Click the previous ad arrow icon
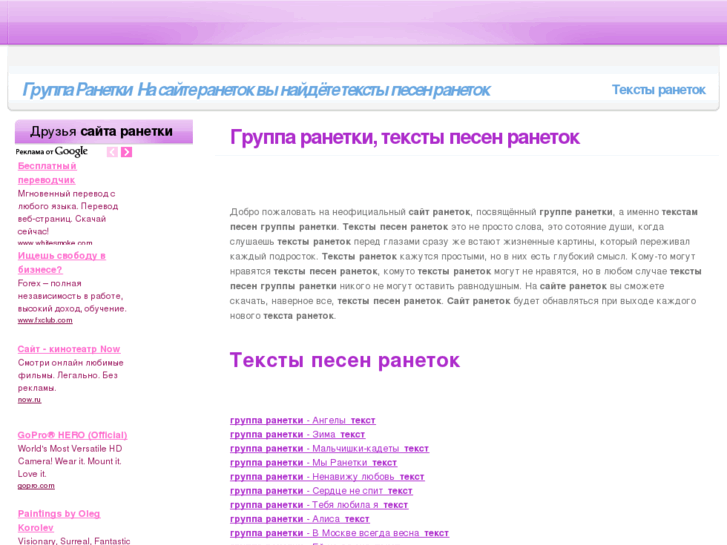Screen dimensions: 727x545 click(x=112, y=152)
